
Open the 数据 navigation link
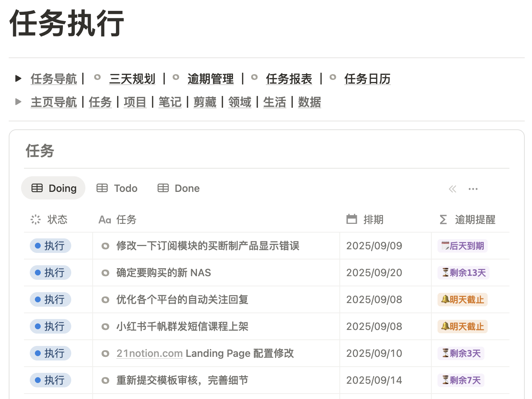pos(310,102)
